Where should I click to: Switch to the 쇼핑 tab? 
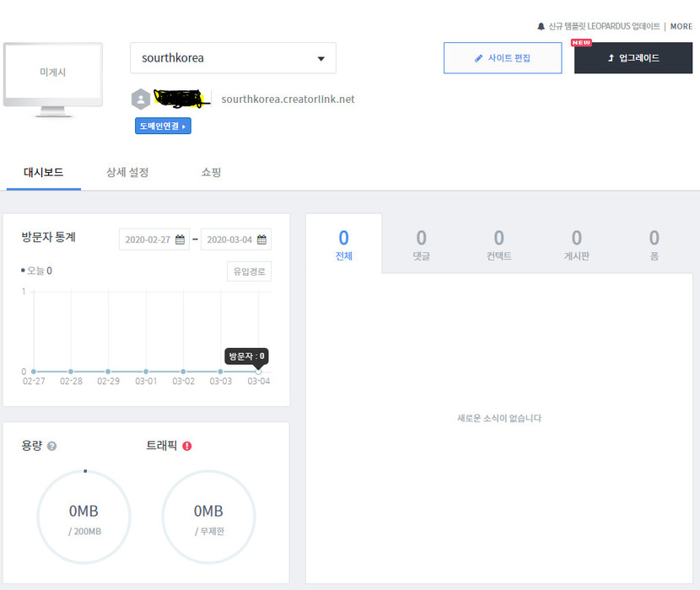[x=211, y=173]
